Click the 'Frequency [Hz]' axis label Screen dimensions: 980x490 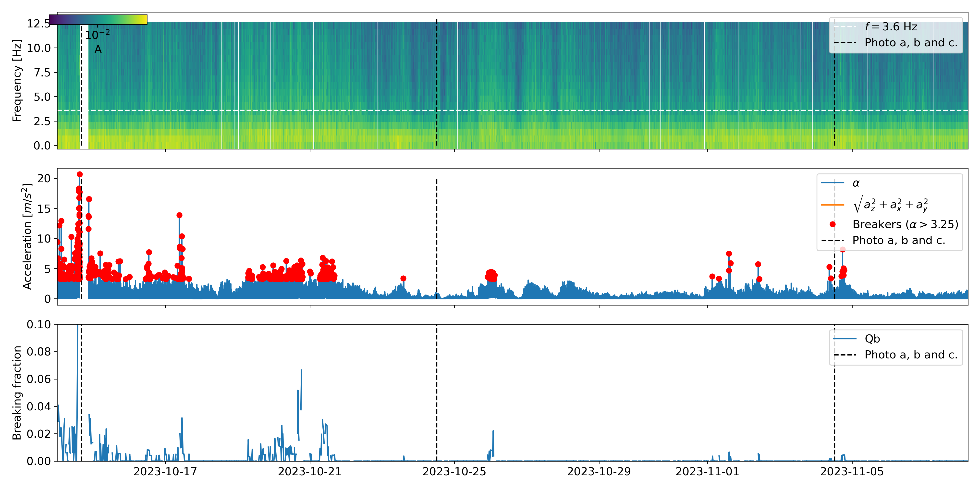17,80
